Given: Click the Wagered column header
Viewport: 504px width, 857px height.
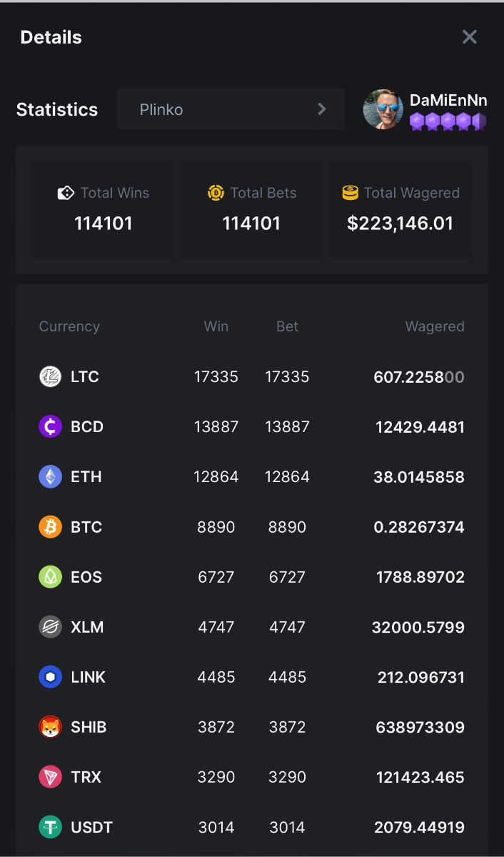Looking at the screenshot, I should (434, 326).
